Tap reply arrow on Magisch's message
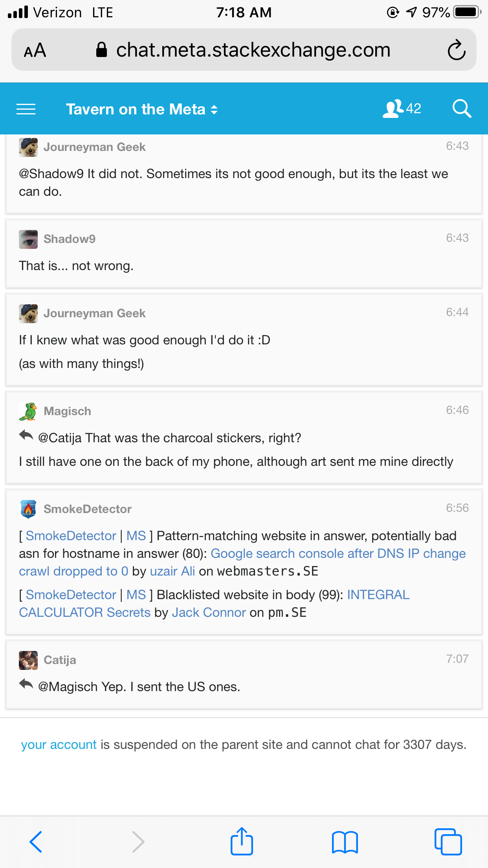The image size is (488, 868). click(x=26, y=436)
